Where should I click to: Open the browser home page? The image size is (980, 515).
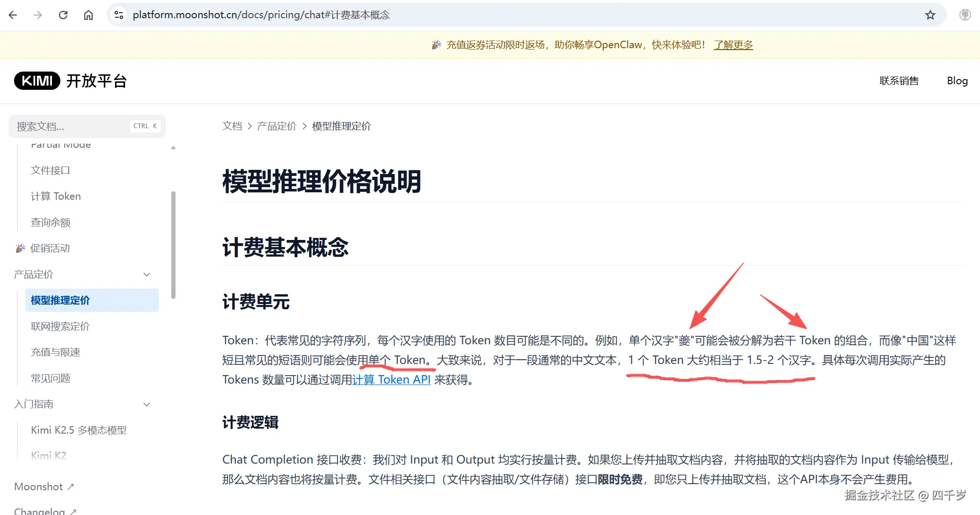point(88,15)
